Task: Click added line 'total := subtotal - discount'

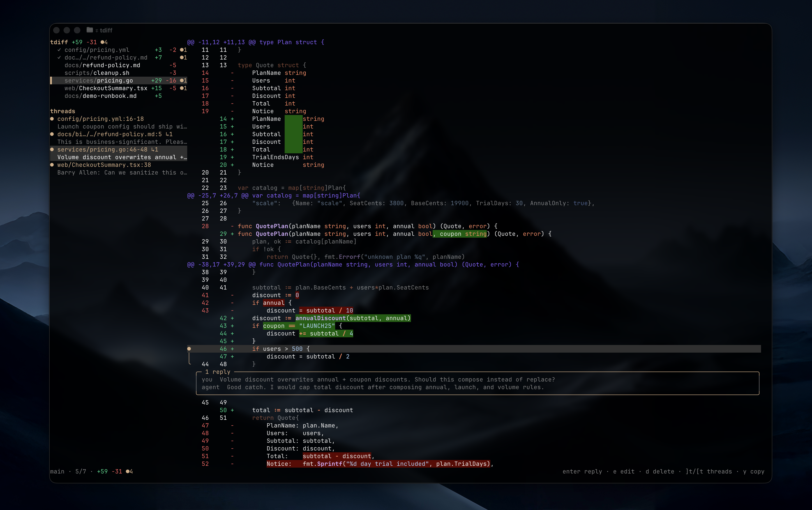Action: tap(302, 410)
